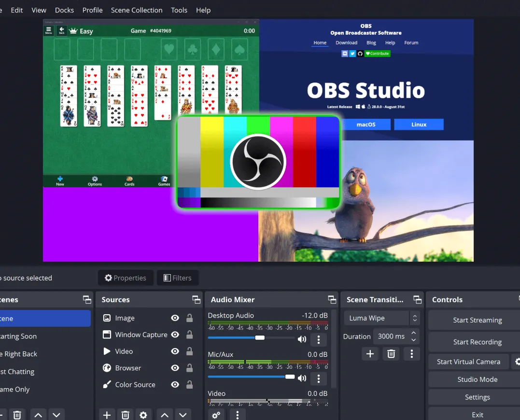This screenshot has height=420, width=520.
Task: Open the Tools menu
Action: tap(179, 10)
